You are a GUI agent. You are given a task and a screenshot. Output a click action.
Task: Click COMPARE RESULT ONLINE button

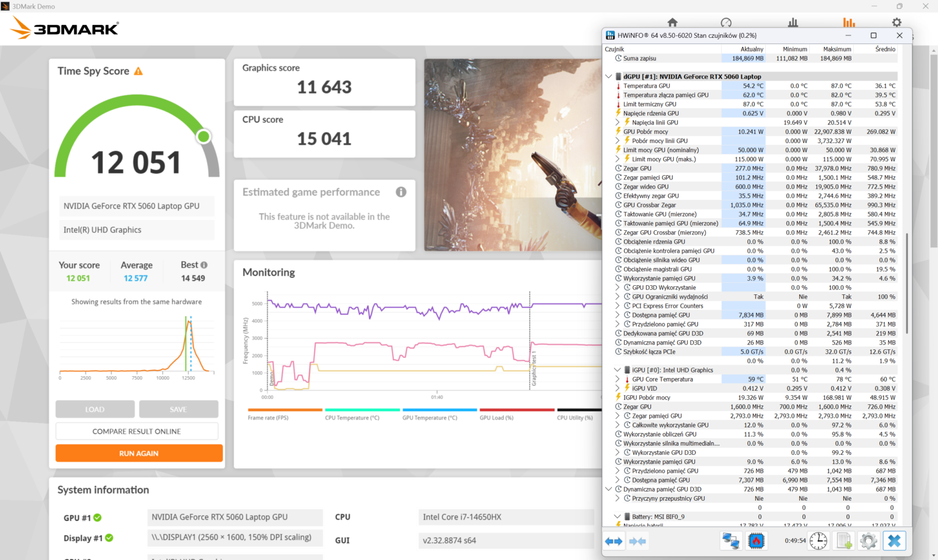[137, 431]
